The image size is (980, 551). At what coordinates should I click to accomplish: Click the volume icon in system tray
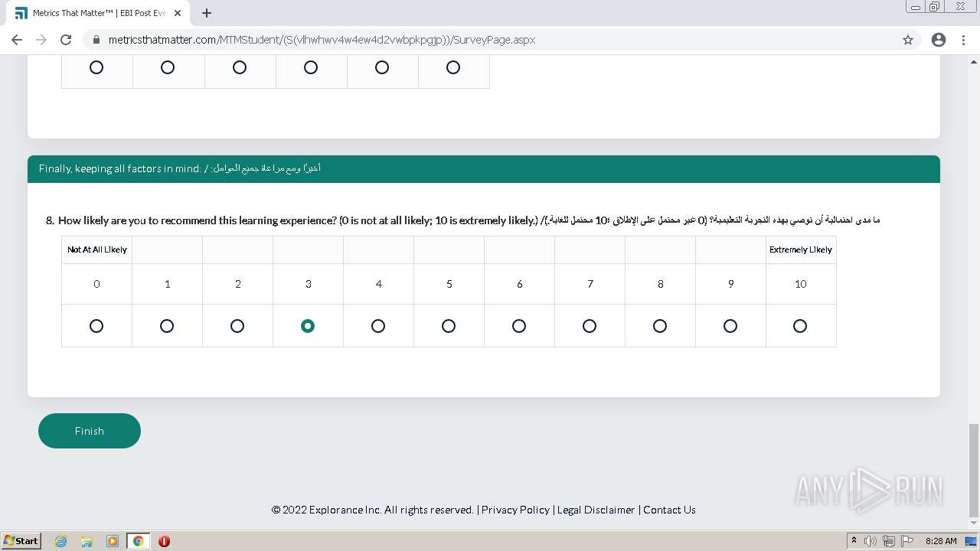tap(871, 541)
